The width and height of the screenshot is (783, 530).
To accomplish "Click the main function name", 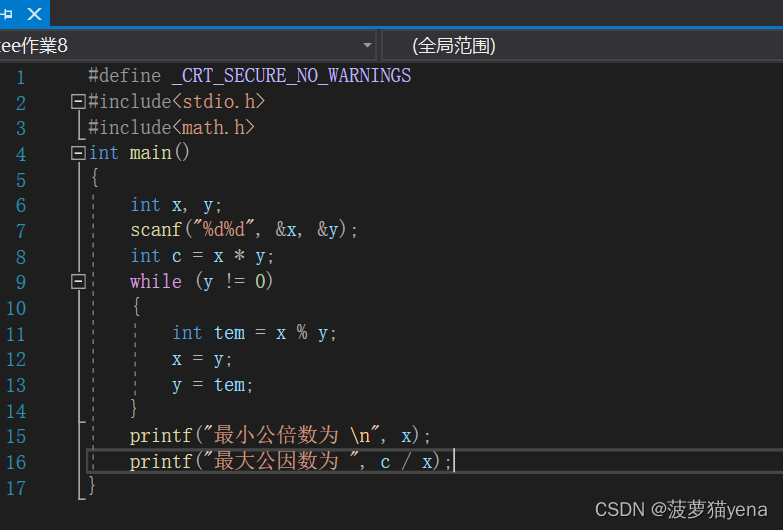I will tap(150, 152).
